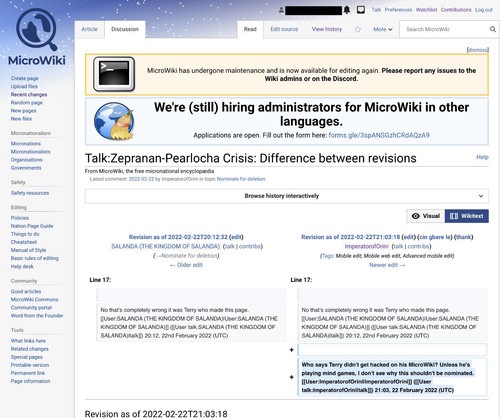Image resolution: width=500 pixels, height=418 pixels.
Task: Open Word from the Founder link
Action: (x=37, y=316)
